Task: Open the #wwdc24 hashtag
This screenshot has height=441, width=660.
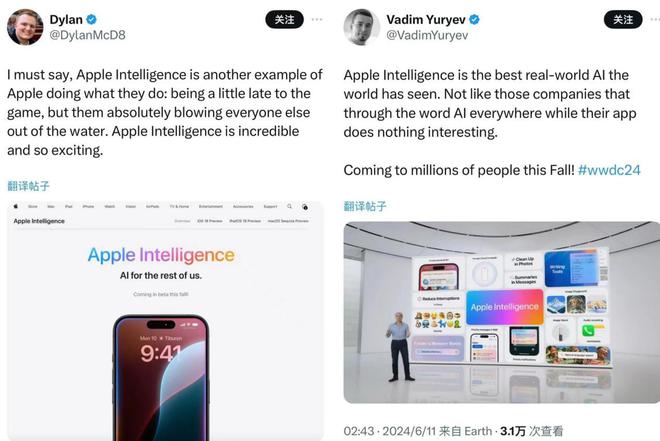Action: (609, 170)
